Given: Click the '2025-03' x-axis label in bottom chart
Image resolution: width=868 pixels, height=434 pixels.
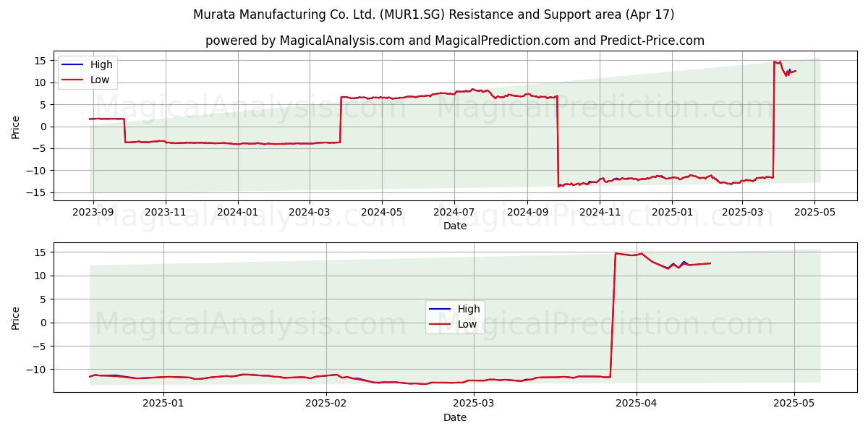Looking at the screenshot, I should pos(474,404).
